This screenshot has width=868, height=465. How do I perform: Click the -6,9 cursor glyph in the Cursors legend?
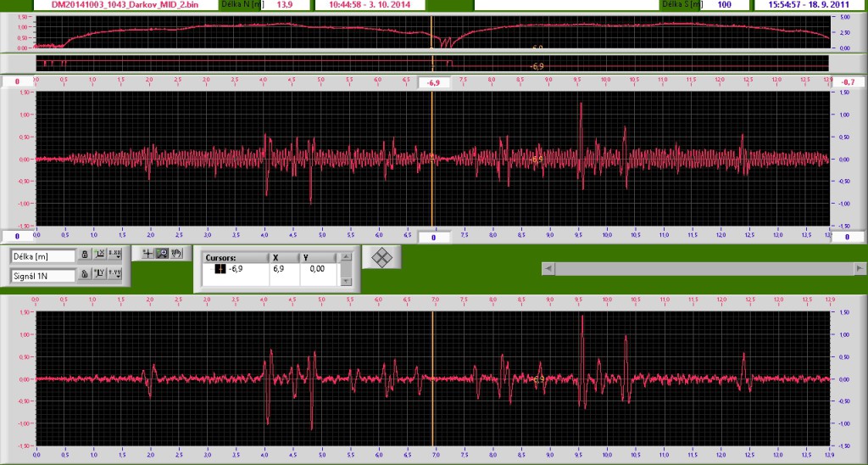[x=220, y=269]
